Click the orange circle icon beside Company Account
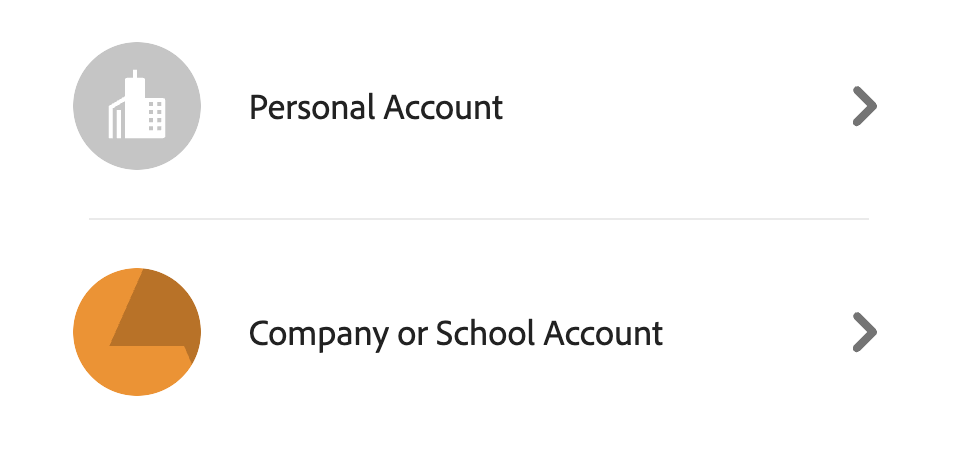This screenshot has height=454, width=956. click(137, 332)
